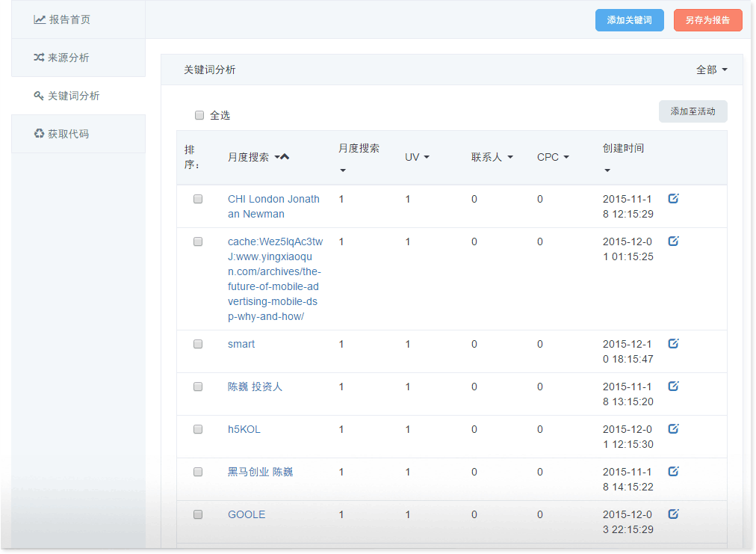Open the 黑马创业 陈巍 keyword link
This screenshot has width=756, height=554.
261,472
